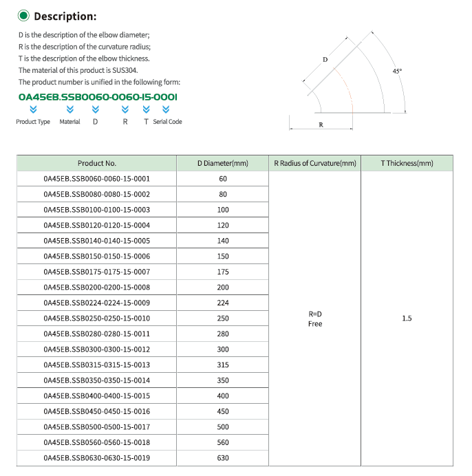This screenshot has height=476, width=472.
Task: Select the green sample product number 0A45EB.SSB0060-0060-15-0001
Action: click(98, 97)
